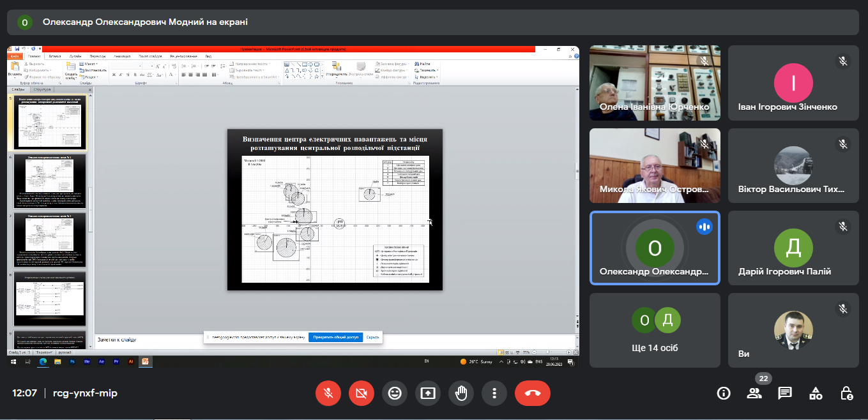Open the three-dot more options menu
The width and height of the screenshot is (868, 420).
tap(494, 393)
